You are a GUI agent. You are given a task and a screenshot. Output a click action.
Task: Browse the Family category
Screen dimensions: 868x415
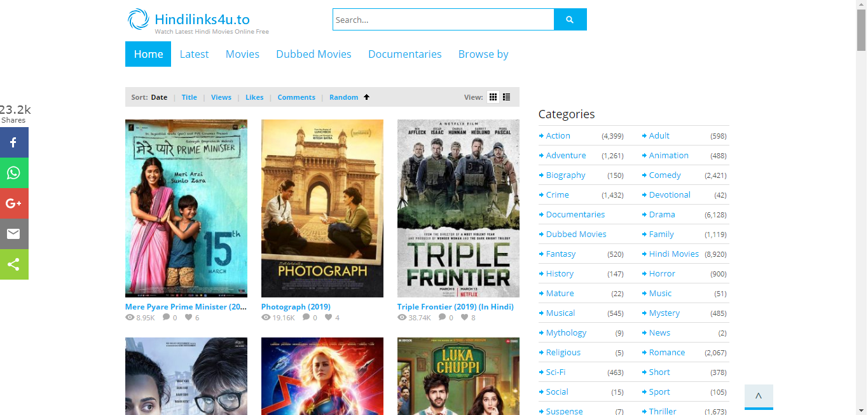(661, 234)
